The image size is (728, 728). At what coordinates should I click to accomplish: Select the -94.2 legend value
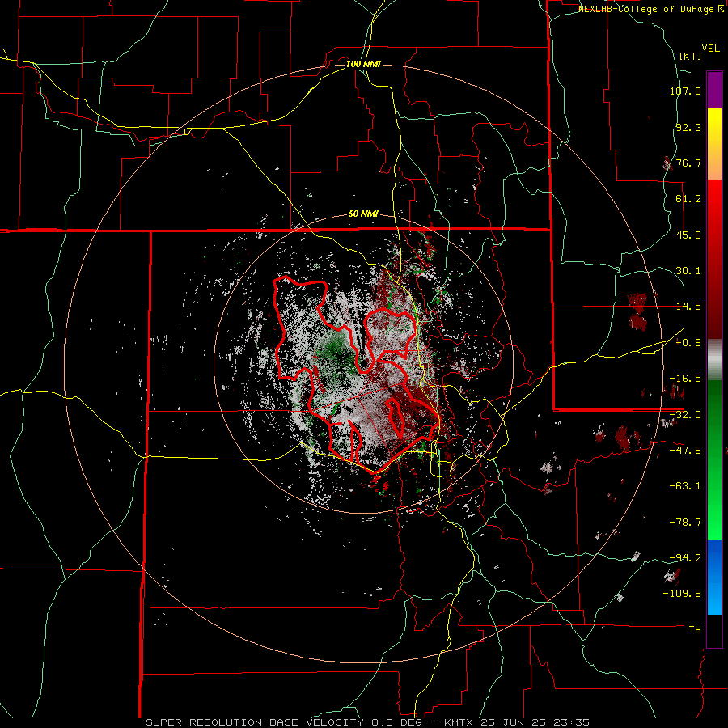[685, 557]
